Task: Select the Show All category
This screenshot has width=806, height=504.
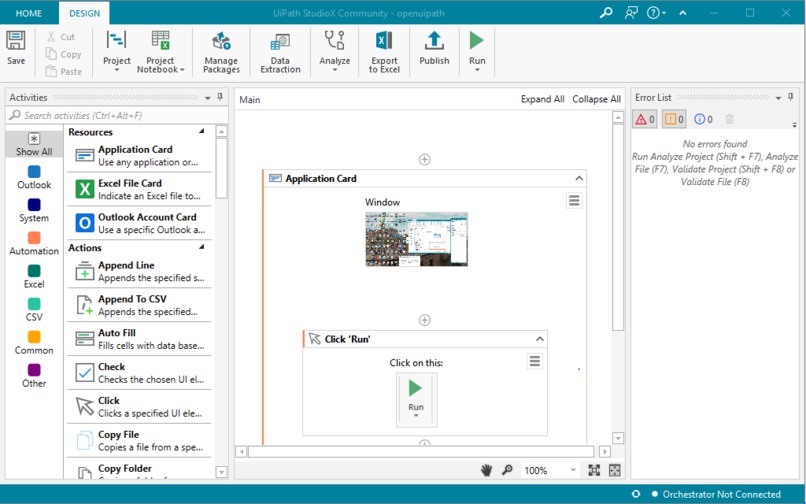Action: pyautogui.click(x=34, y=145)
